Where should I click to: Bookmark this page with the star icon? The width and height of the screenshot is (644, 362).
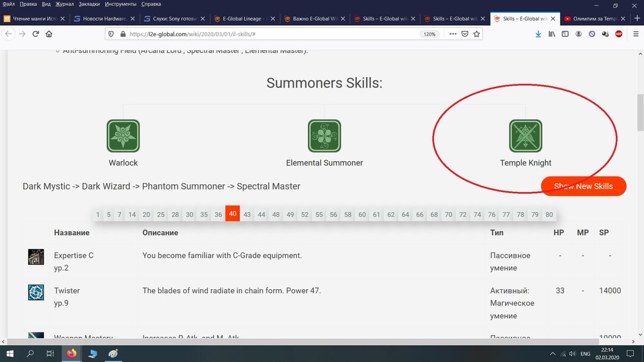point(477,33)
